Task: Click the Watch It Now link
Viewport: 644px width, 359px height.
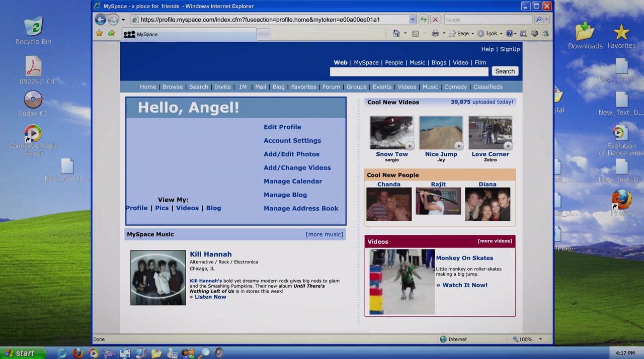Action: [x=462, y=285]
